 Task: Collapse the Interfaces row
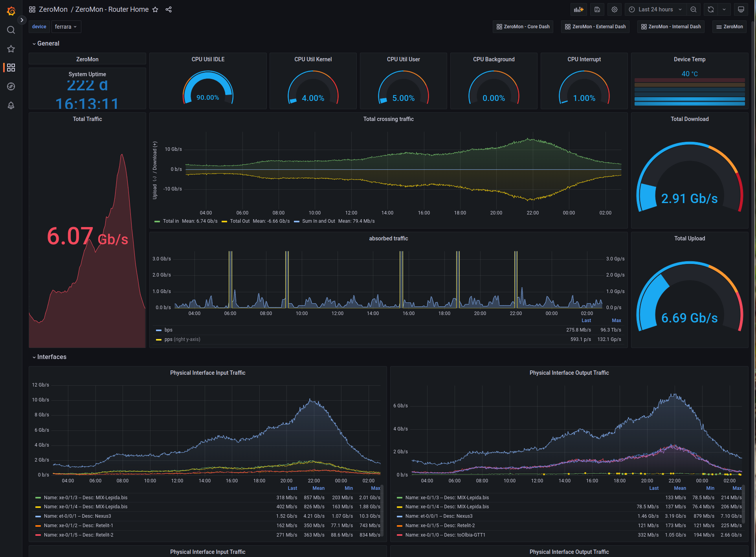coord(50,357)
